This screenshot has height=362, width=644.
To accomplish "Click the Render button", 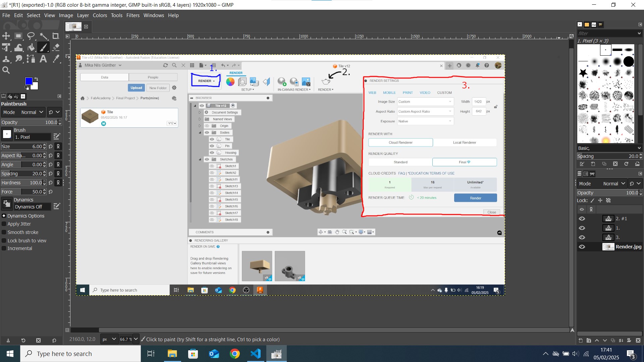I will (x=476, y=197).
